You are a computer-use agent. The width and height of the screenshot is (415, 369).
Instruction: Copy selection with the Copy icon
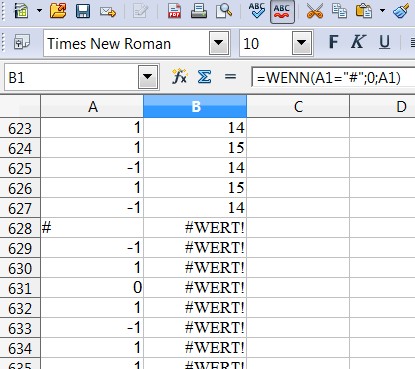pos(340,11)
